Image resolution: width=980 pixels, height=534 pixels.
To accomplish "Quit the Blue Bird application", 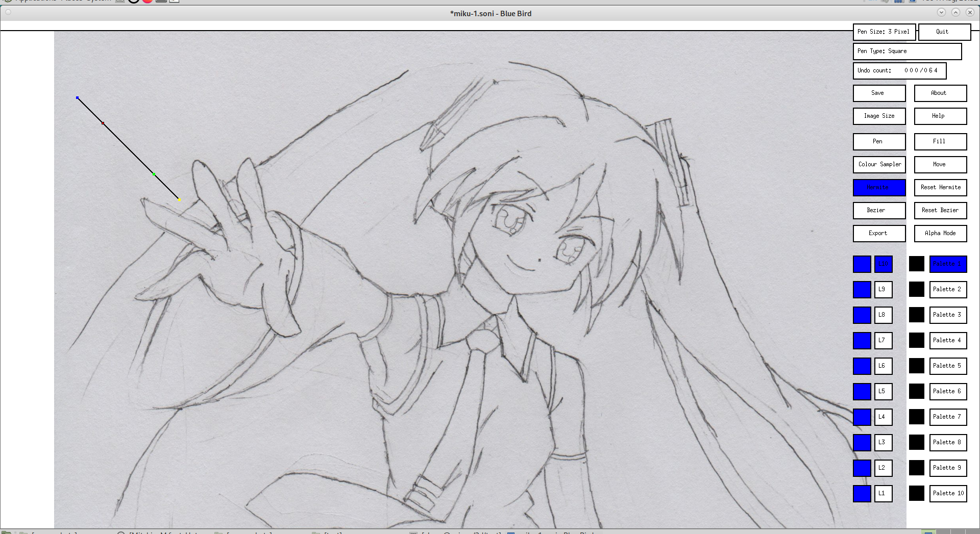I will 944,32.
